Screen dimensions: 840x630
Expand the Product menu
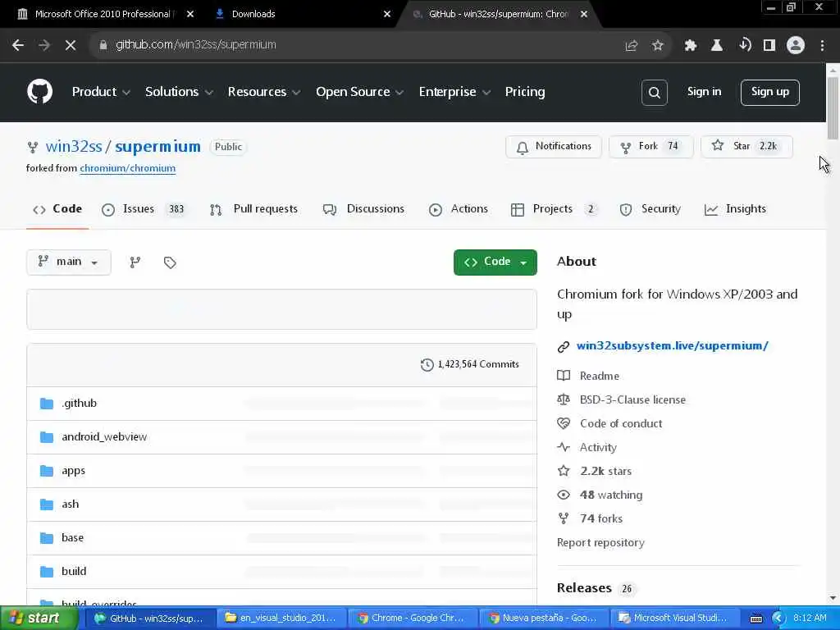click(x=101, y=92)
